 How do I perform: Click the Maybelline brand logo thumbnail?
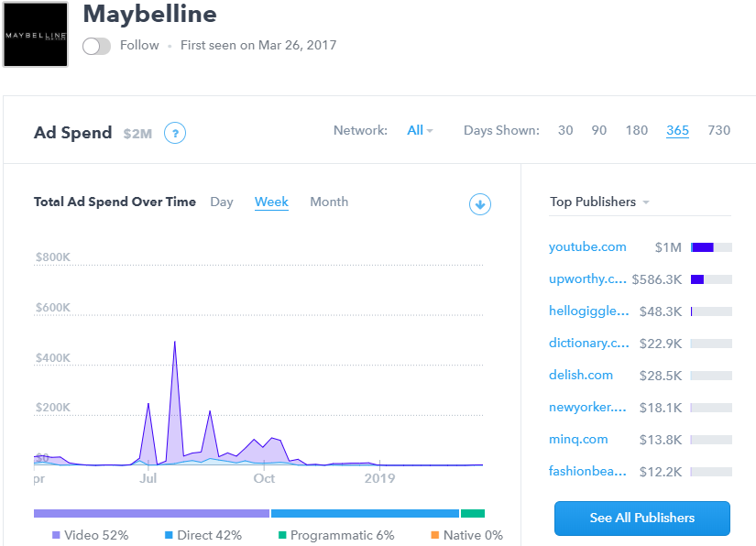(x=36, y=35)
